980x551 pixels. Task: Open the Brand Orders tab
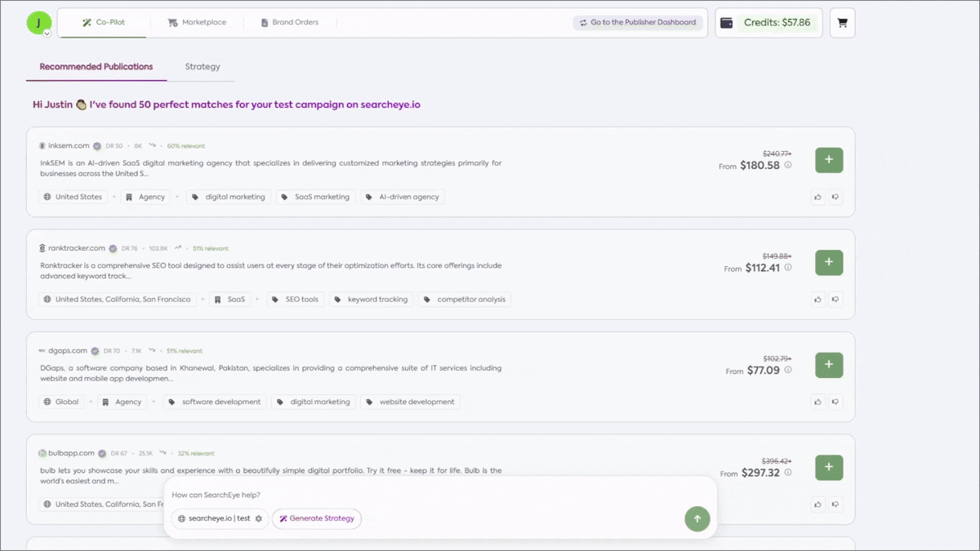[x=290, y=22]
